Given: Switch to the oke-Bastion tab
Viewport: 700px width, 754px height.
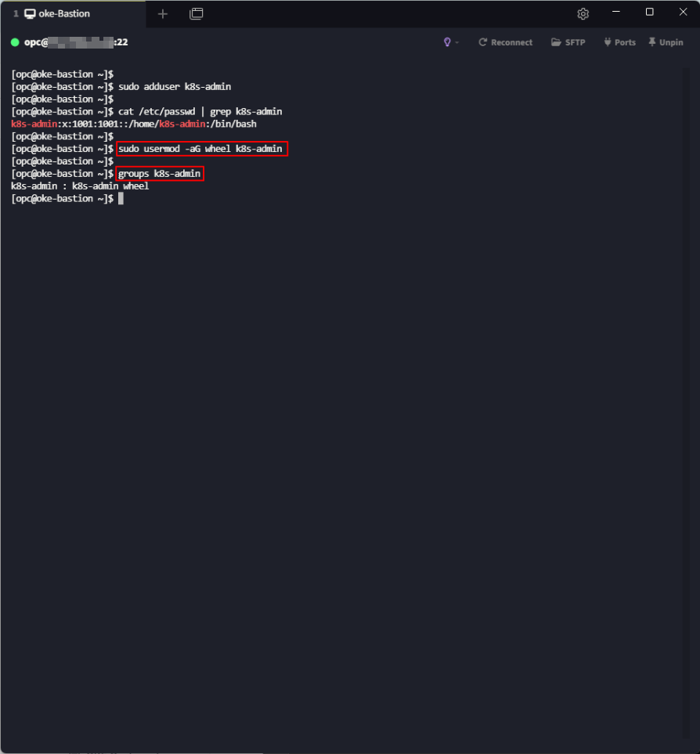Looking at the screenshot, I should (63, 14).
